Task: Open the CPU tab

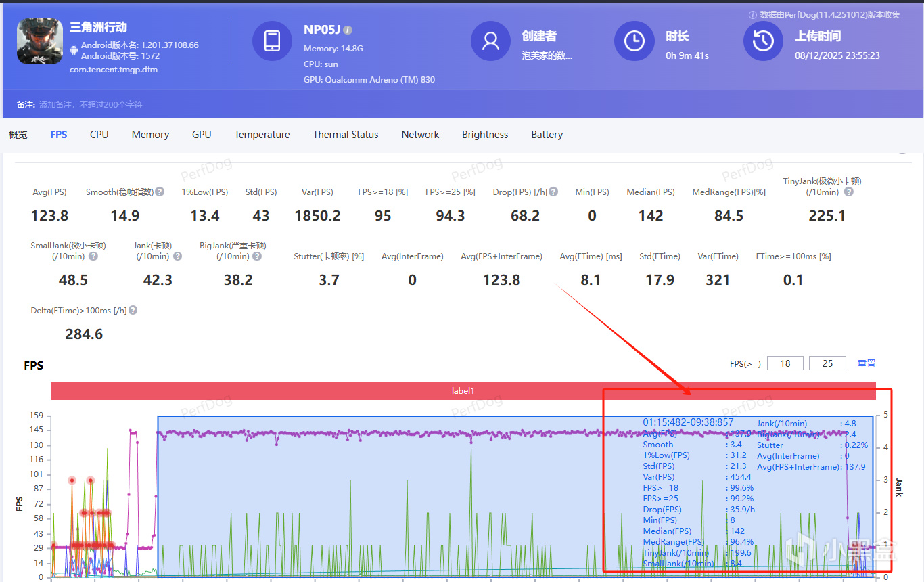Action: coord(99,135)
